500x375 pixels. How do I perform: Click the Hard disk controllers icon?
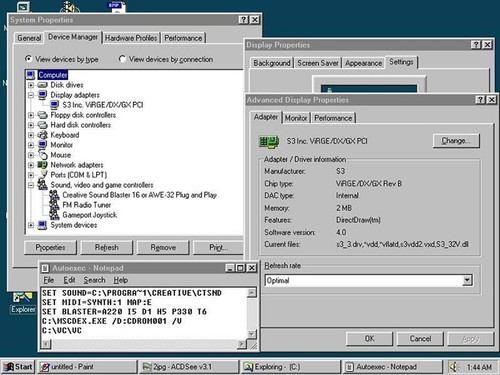(43, 125)
